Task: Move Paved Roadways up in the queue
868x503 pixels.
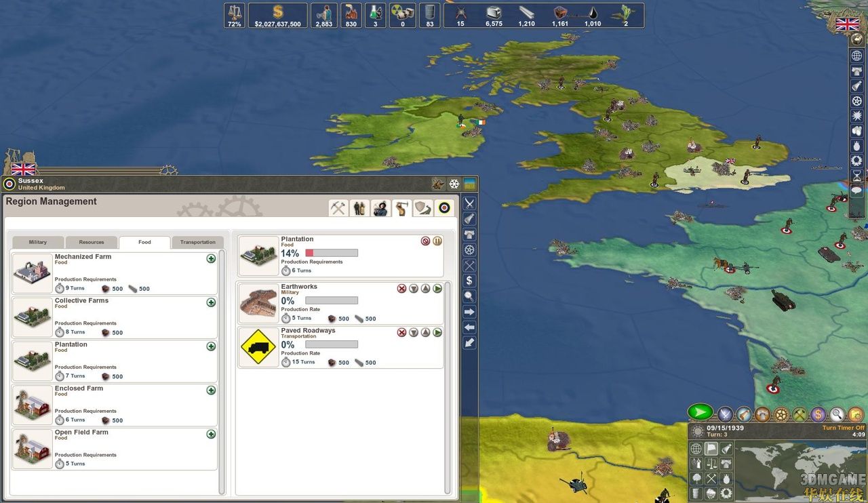Action: tap(425, 333)
